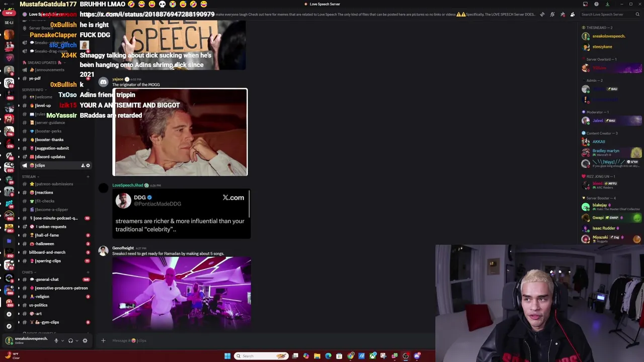Open the general-chat channel
This screenshot has height=362, width=644.
point(55,280)
